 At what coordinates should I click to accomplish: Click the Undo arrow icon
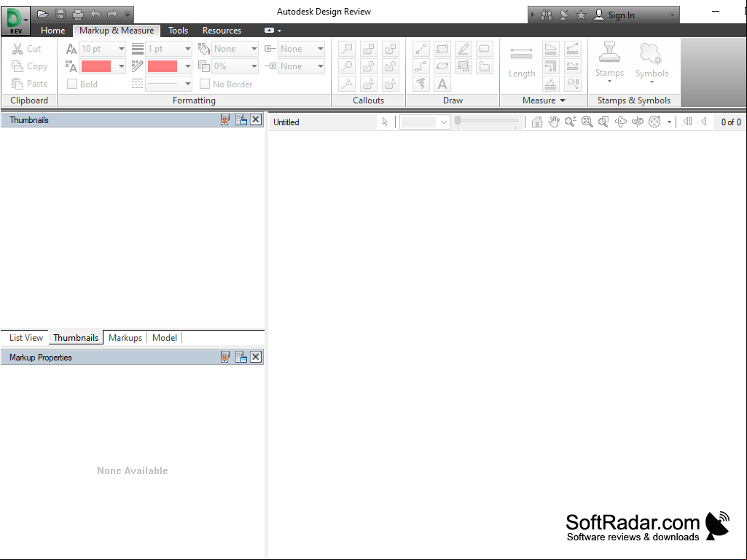point(95,15)
